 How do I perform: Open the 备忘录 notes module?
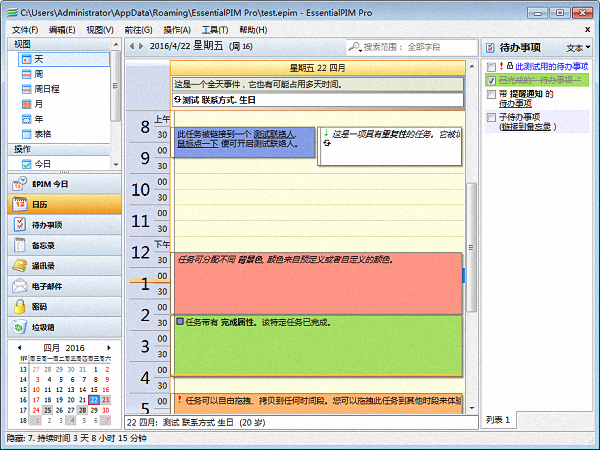click(64, 245)
